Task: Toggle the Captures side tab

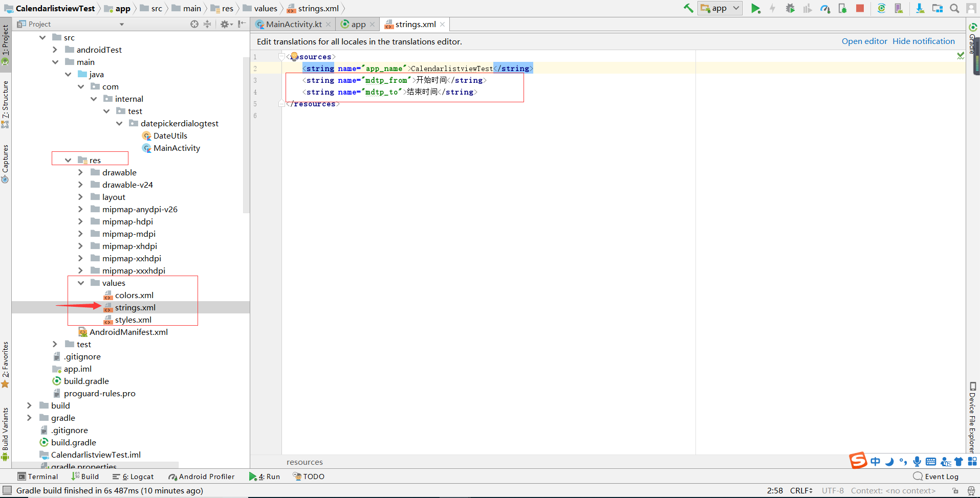Action: pos(5,163)
